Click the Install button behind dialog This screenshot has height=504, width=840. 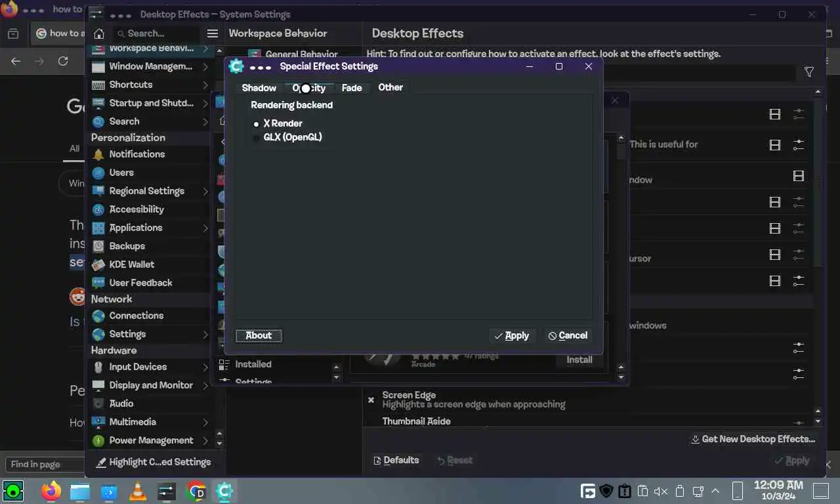point(579,360)
